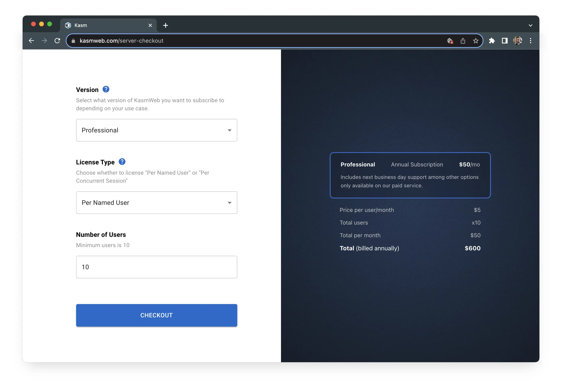Expand the Per Named User dropdown
This screenshot has height=392, width=562.
tap(156, 202)
